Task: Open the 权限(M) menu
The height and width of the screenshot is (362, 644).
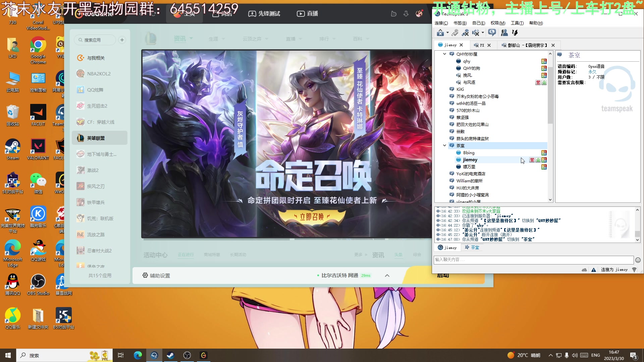Action: click(x=498, y=23)
